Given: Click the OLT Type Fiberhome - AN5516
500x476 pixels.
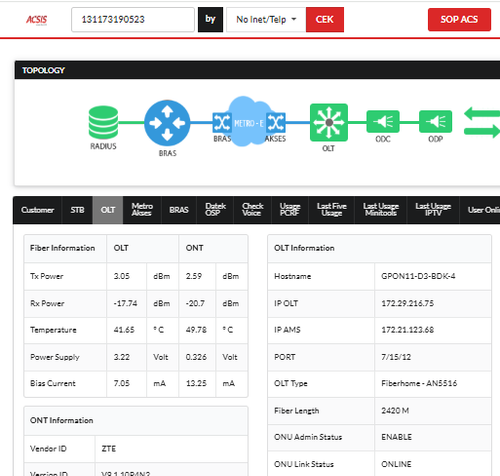Looking at the screenshot, I should (419, 383).
